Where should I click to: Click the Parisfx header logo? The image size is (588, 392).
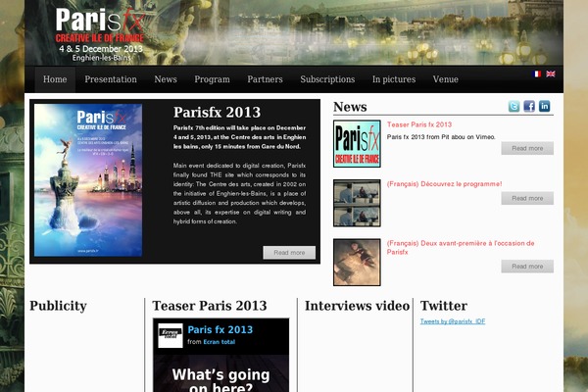click(x=100, y=34)
